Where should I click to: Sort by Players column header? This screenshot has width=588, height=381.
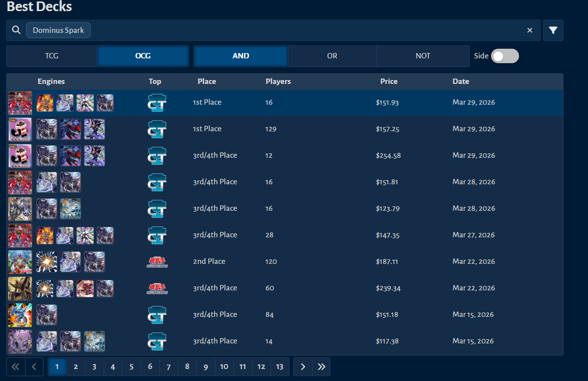point(278,82)
